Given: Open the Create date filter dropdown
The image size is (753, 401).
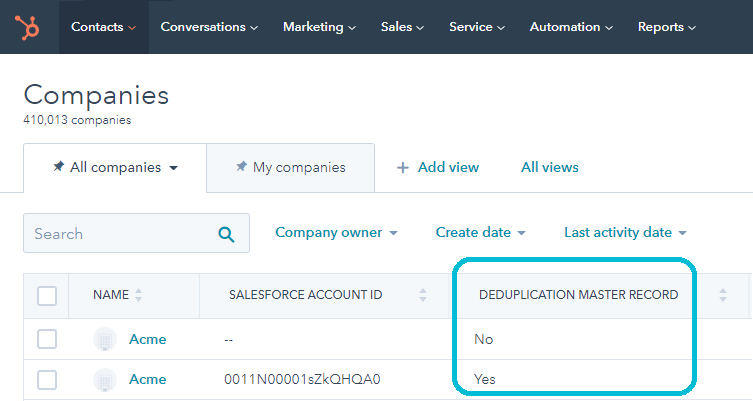Looking at the screenshot, I should click(480, 232).
